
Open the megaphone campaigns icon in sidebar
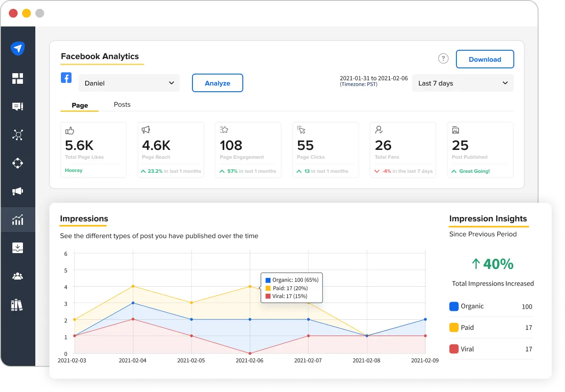(x=18, y=191)
